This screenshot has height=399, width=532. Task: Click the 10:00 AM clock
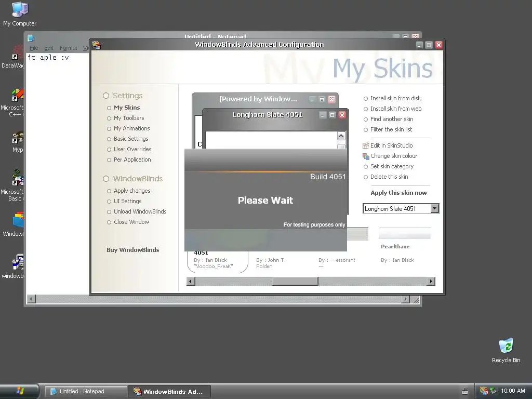pos(513,391)
